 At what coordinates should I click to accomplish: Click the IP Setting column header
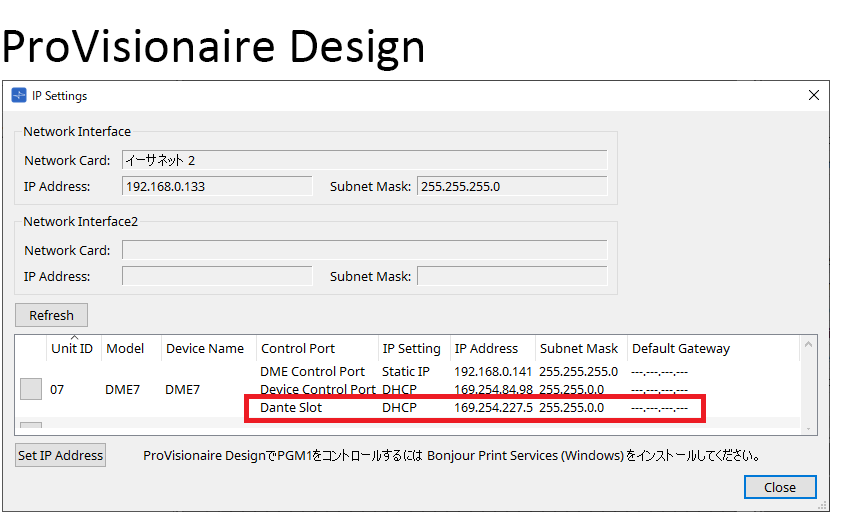pyautogui.click(x=411, y=349)
